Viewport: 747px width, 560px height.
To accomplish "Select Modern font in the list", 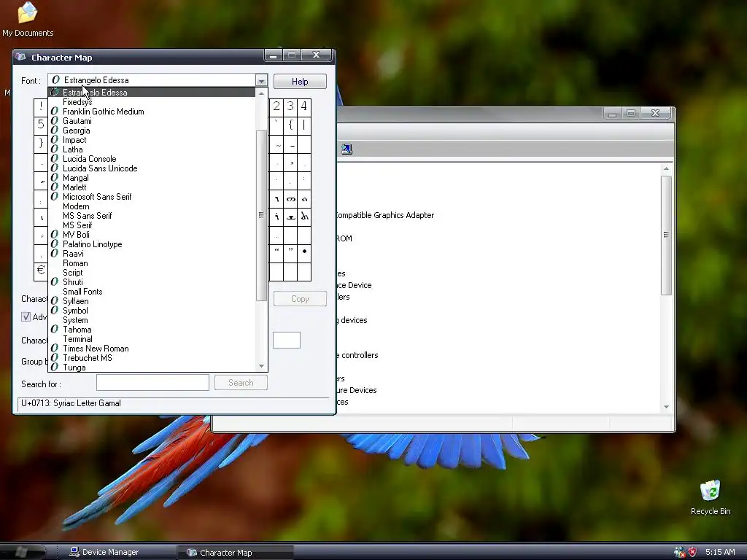I will tap(152, 206).
